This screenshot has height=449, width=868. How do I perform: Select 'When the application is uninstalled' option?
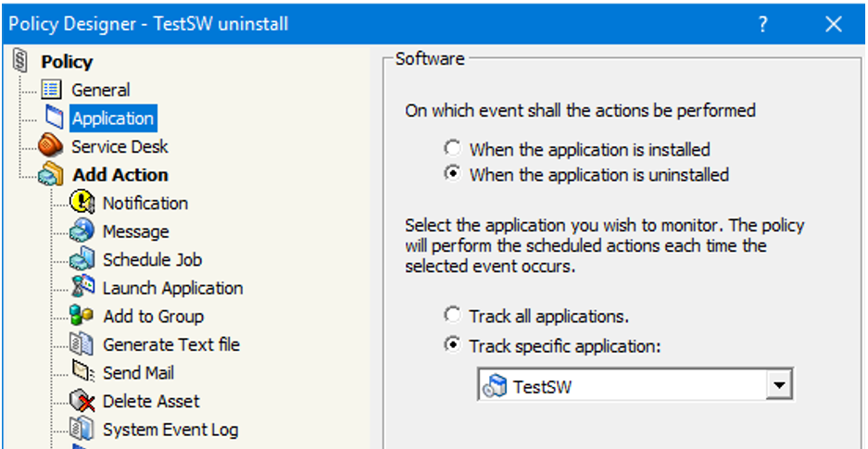click(452, 174)
